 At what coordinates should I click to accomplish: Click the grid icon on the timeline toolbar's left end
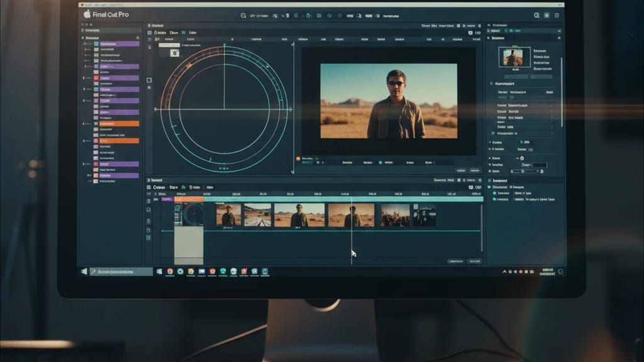click(148, 187)
